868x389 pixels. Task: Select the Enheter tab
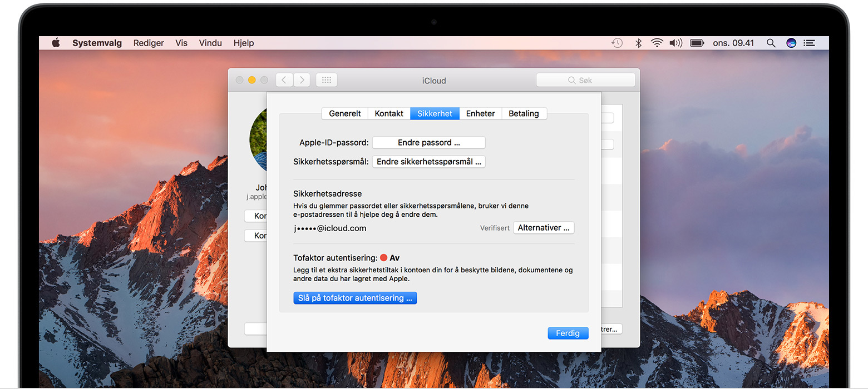480,113
